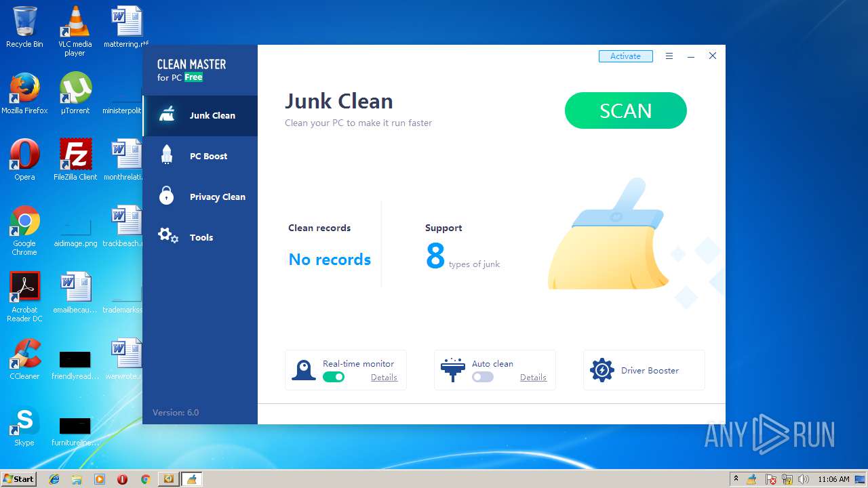The image size is (868, 488).
Task: Open Chrome from the taskbar
Action: (x=145, y=479)
